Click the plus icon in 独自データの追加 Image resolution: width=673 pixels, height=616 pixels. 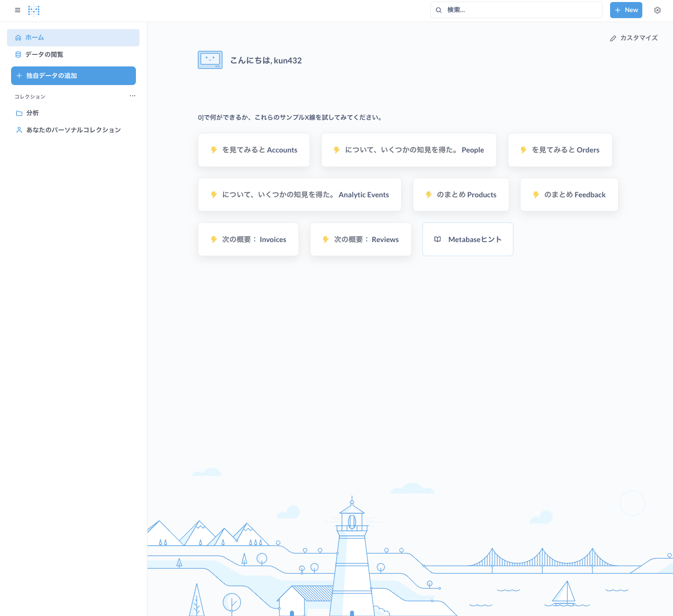(19, 75)
